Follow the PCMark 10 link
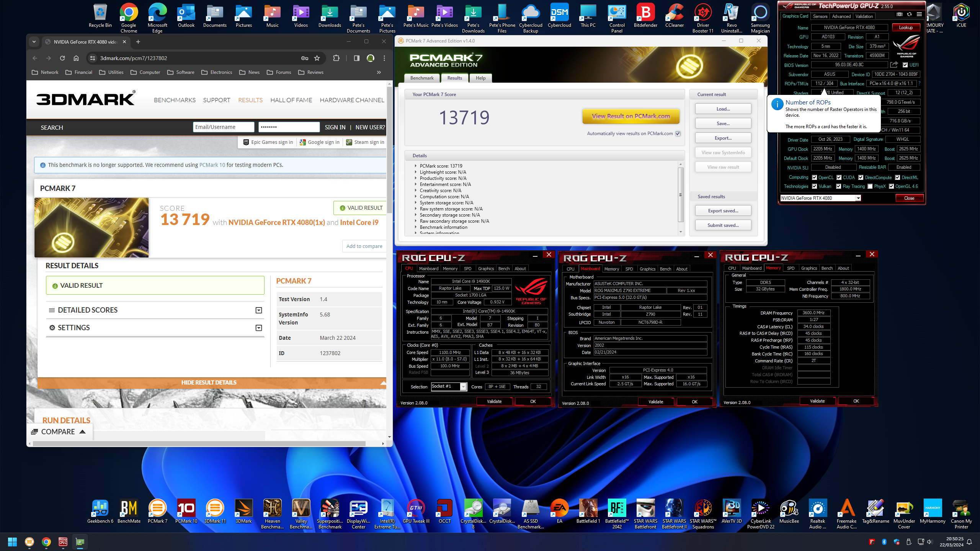 tap(212, 165)
